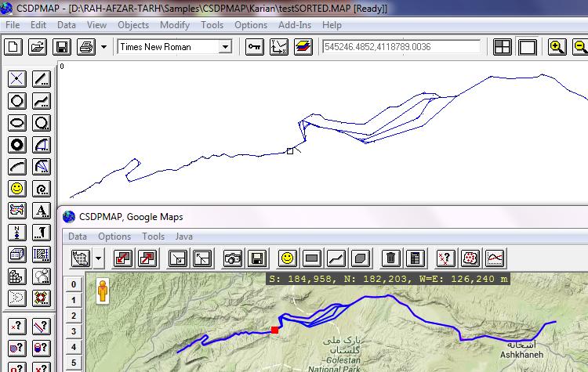Screen dimensions: 588x372
Task: Click the point query tool
Action: click(17, 327)
